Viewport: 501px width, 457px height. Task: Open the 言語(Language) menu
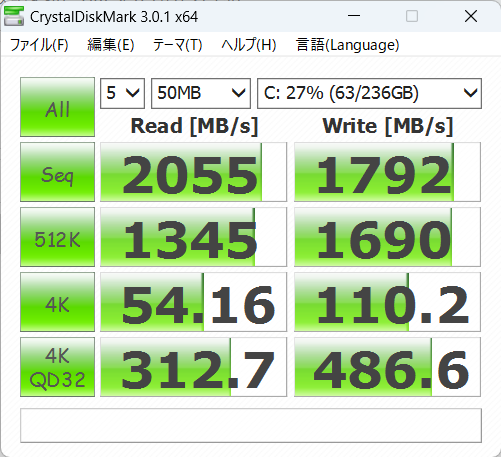347,45
